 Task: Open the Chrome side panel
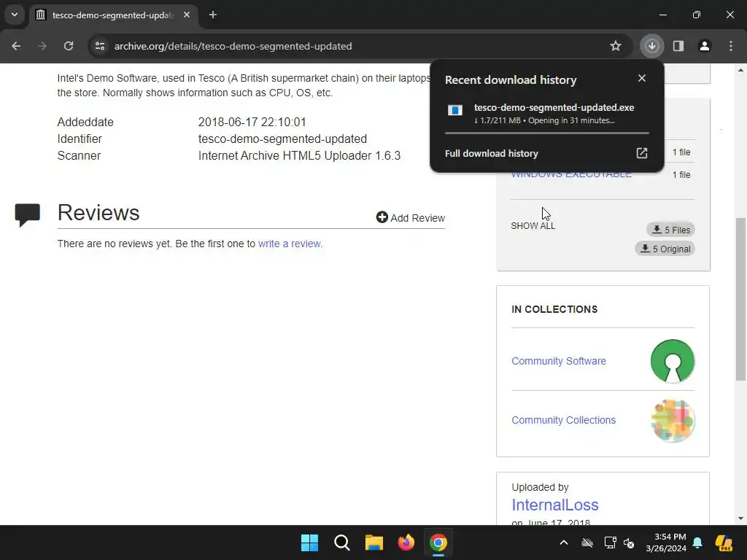(x=678, y=46)
